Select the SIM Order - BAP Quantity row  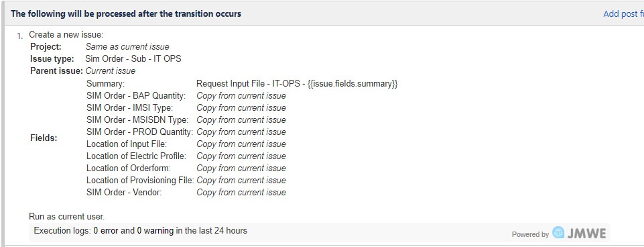pos(186,96)
